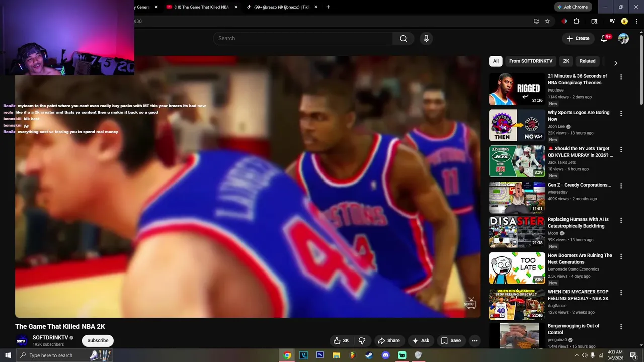Open Chrome extensions puzzle icon
The image size is (644, 362).
[x=577, y=21]
